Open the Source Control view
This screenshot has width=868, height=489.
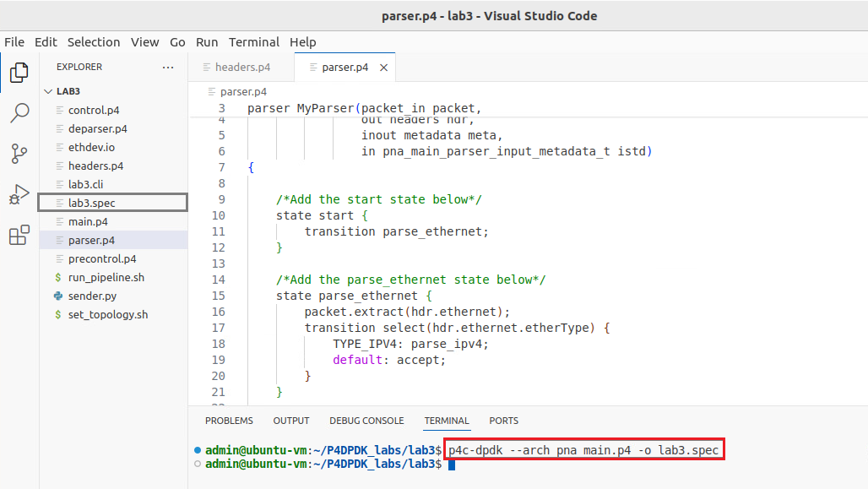[x=19, y=154]
